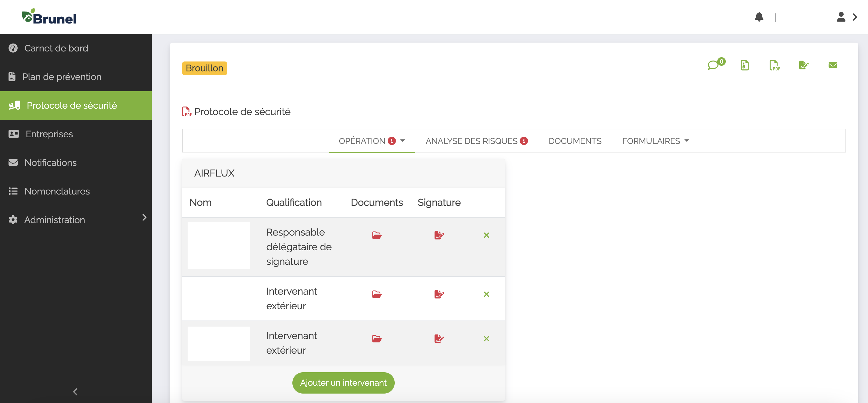Expand the Administration menu chevron
Viewport: 868px width, 403px height.
pos(145,218)
